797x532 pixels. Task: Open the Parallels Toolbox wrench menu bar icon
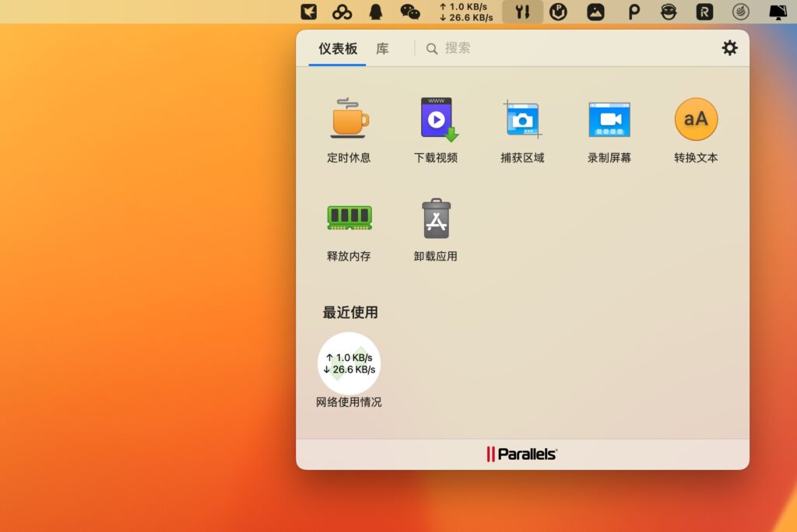522,11
